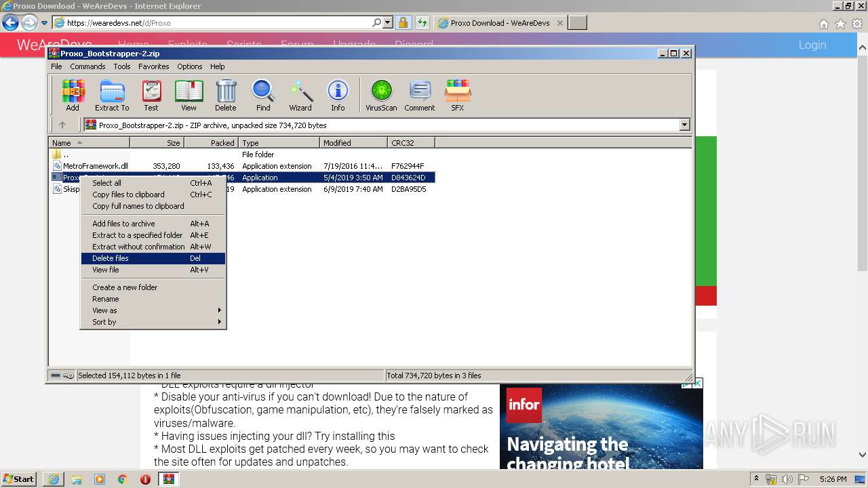Expand the View as submenu
The height and width of the screenshot is (488, 868).
[153, 310]
